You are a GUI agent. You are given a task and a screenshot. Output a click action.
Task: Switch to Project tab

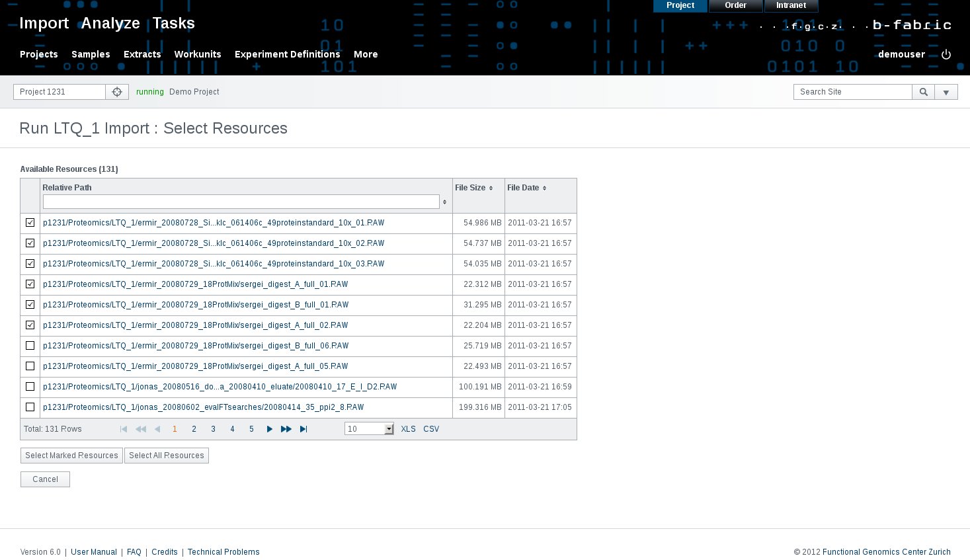680,5
